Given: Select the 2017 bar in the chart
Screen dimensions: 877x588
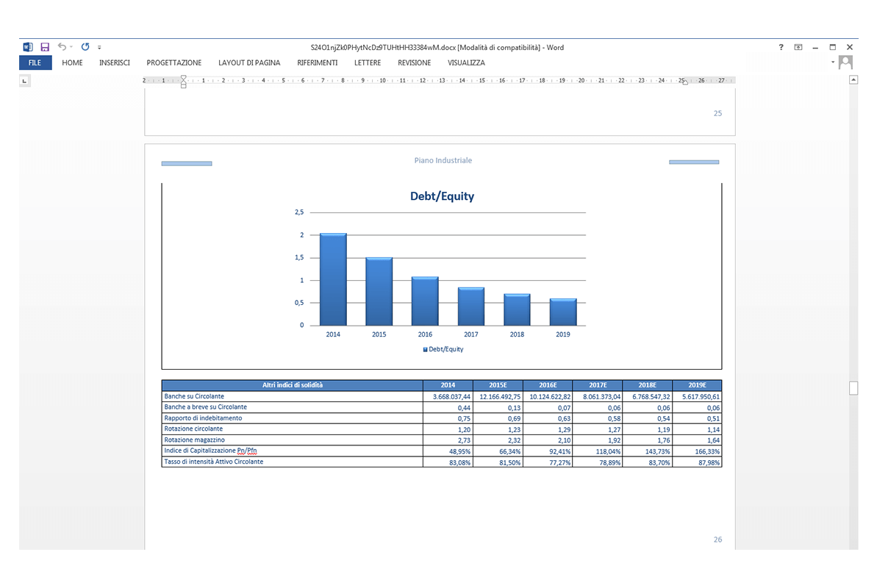Looking at the screenshot, I should [x=471, y=306].
